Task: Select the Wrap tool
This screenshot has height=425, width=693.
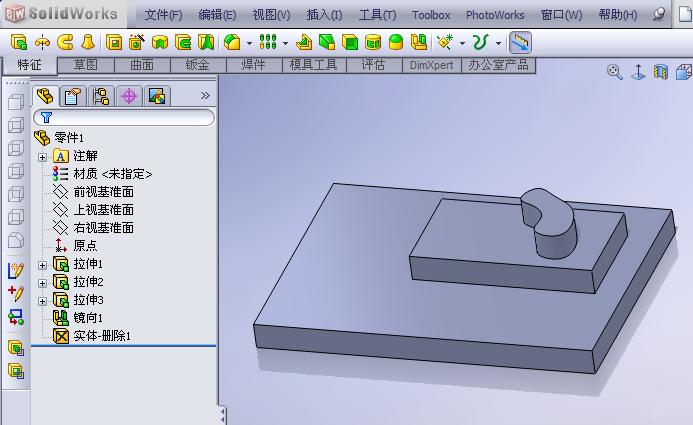Action: point(373,42)
